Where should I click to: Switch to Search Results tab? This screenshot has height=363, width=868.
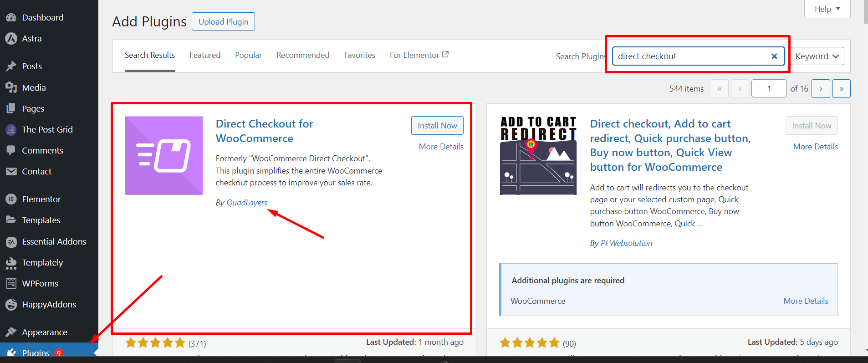click(x=150, y=55)
